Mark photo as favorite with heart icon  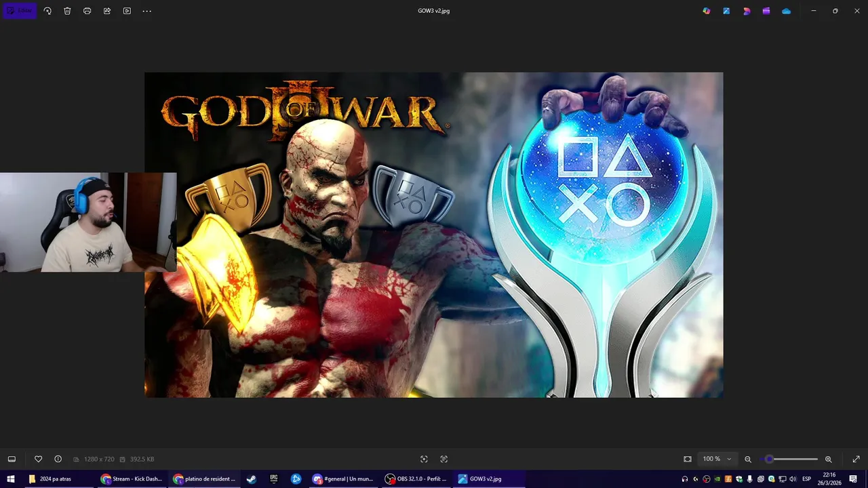pyautogui.click(x=38, y=459)
